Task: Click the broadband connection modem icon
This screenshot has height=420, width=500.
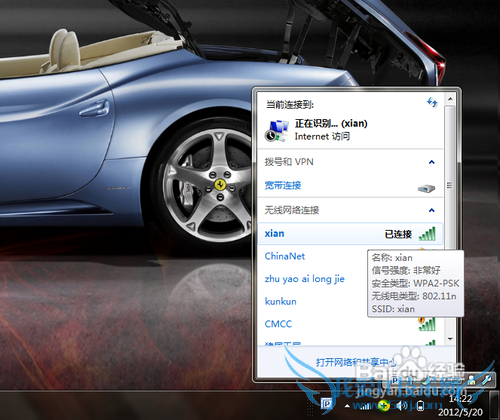Action: [x=426, y=188]
